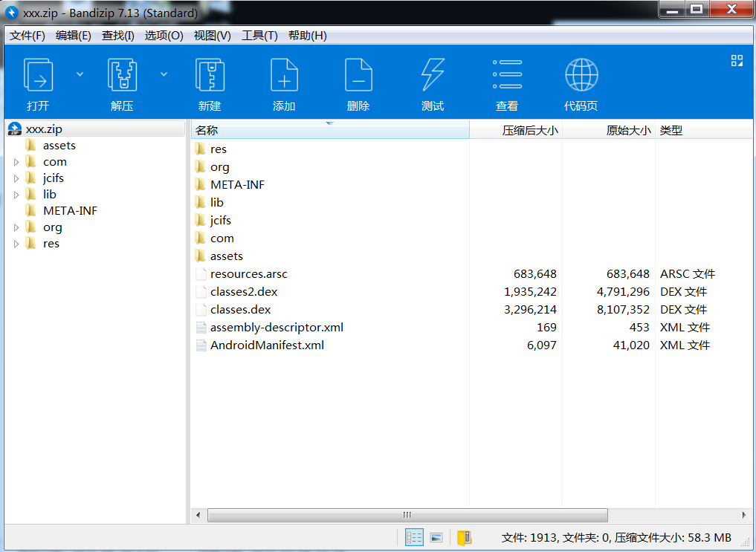Click the 代码页 (Code page) globe icon

point(581,77)
